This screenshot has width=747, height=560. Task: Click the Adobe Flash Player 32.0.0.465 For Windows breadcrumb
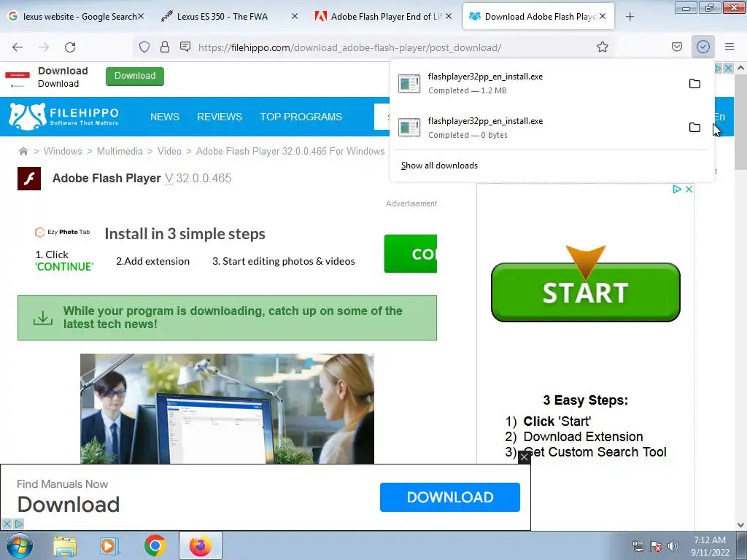[x=290, y=152]
